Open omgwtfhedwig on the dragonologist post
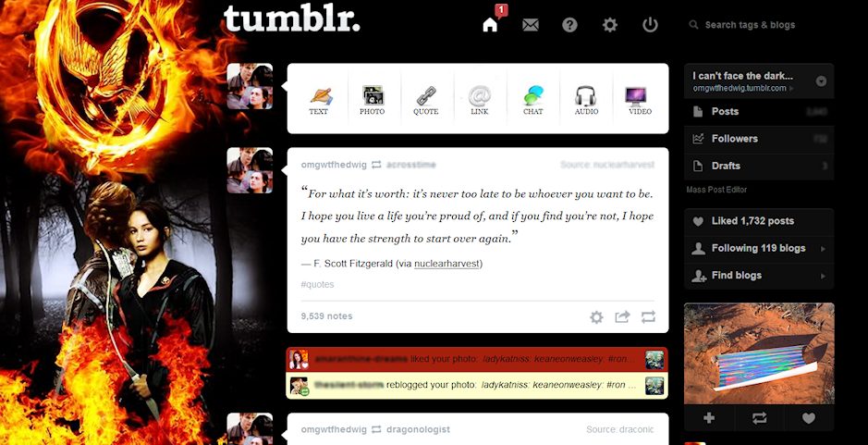Screen dimensions: 868x445 tap(334, 429)
